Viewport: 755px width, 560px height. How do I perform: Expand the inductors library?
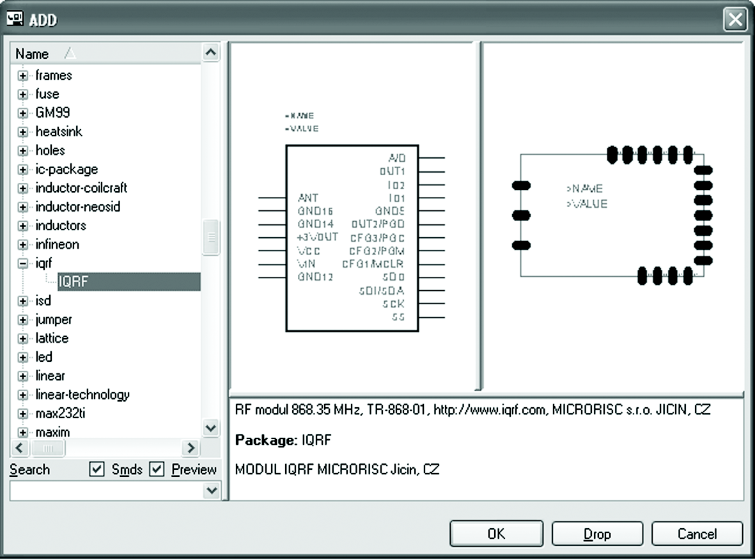pyautogui.click(x=22, y=226)
